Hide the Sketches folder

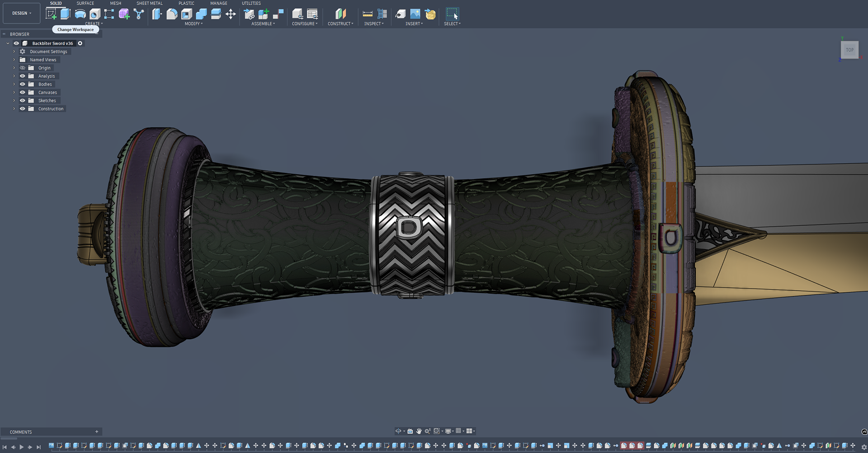pyautogui.click(x=22, y=100)
